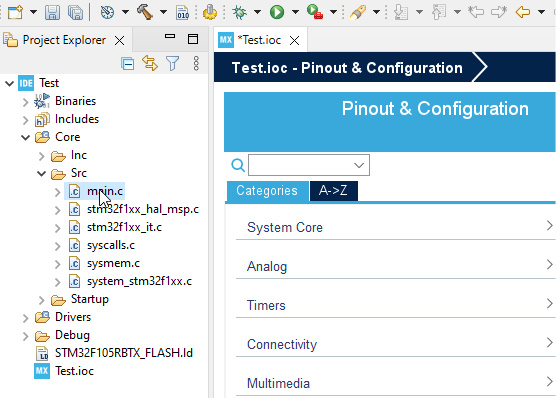Switch to the A->Z tab
556x398 pixels.
coord(333,191)
